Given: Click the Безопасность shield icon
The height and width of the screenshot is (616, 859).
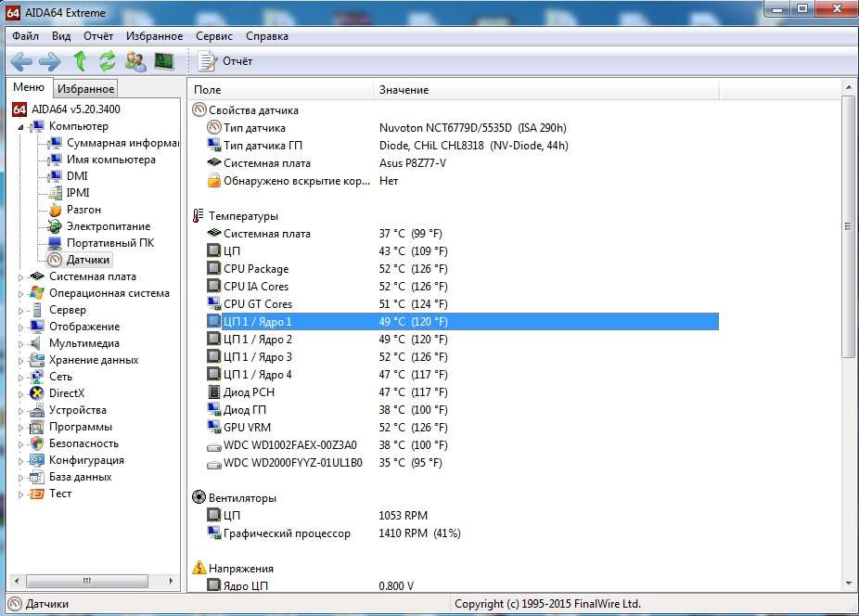Looking at the screenshot, I should (37, 443).
